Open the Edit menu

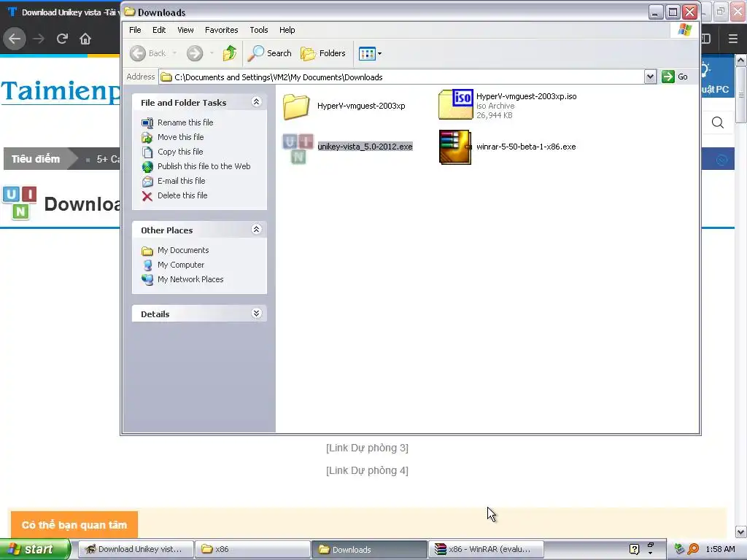click(x=158, y=30)
